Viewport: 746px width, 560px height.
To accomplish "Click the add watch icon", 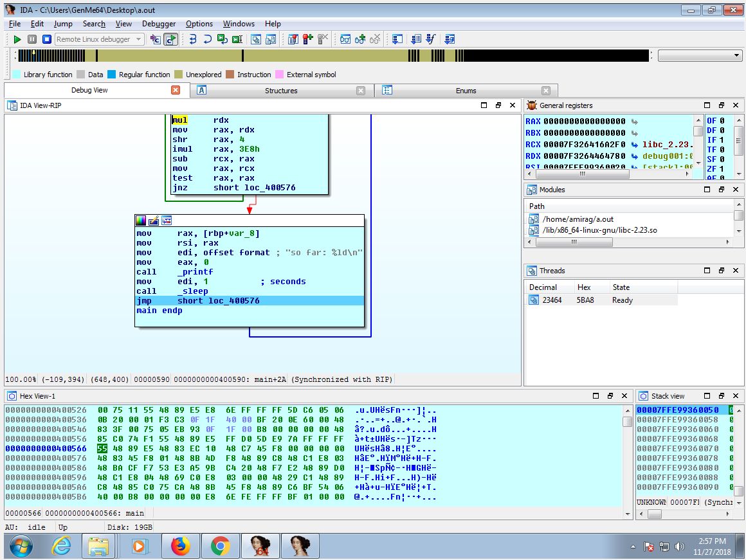I will (360, 39).
